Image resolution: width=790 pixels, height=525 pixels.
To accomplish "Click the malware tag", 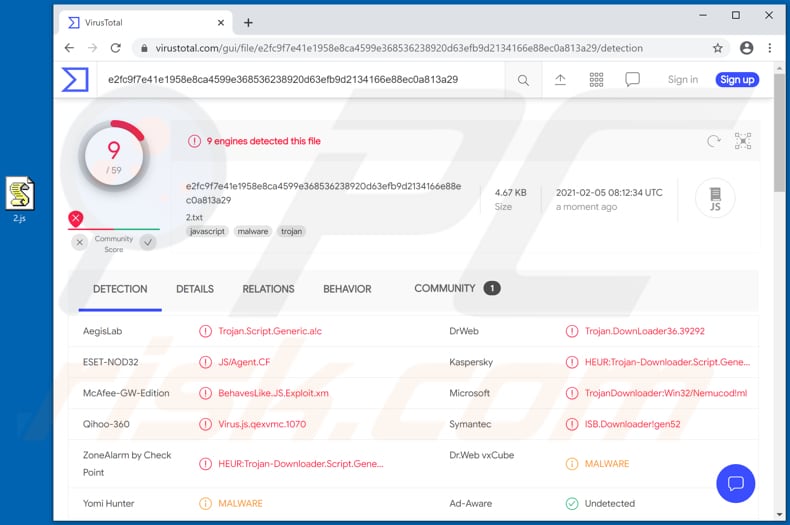I will (x=253, y=231).
